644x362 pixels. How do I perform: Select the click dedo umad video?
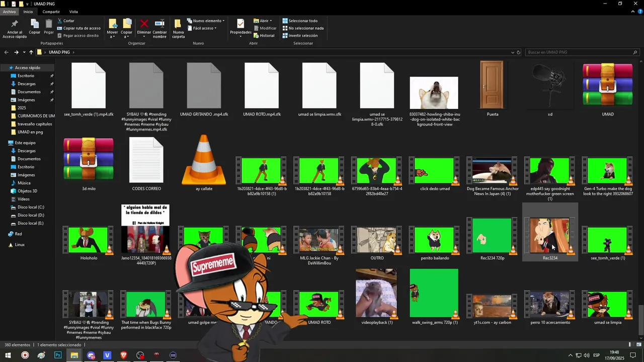435,174
